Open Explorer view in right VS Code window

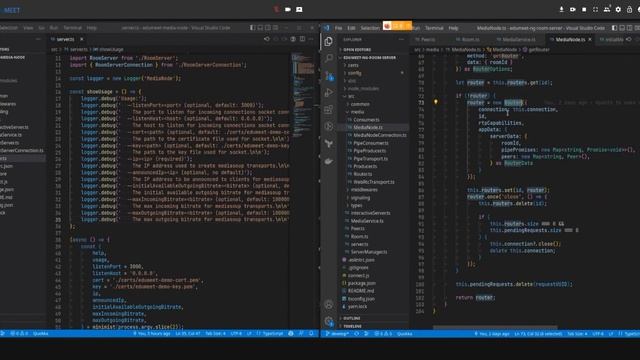click(329, 42)
